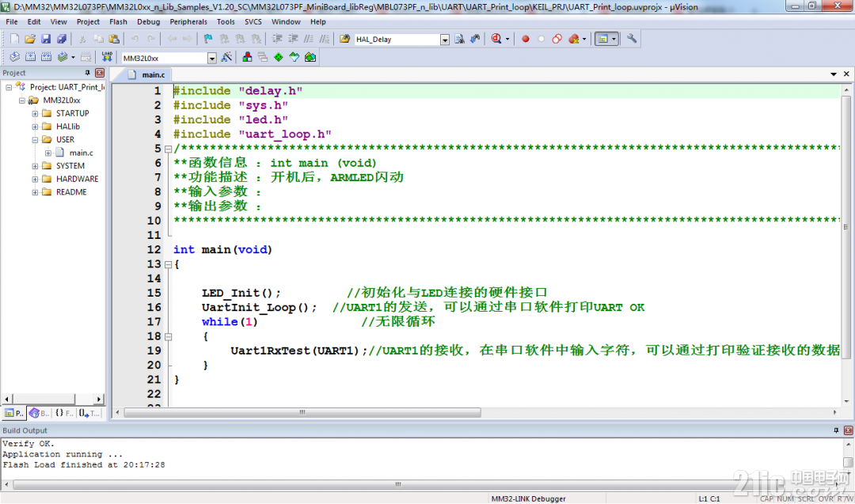This screenshot has width=855, height=504.
Task: Expand the SYSTEM folder
Action: (x=35, y=165)
